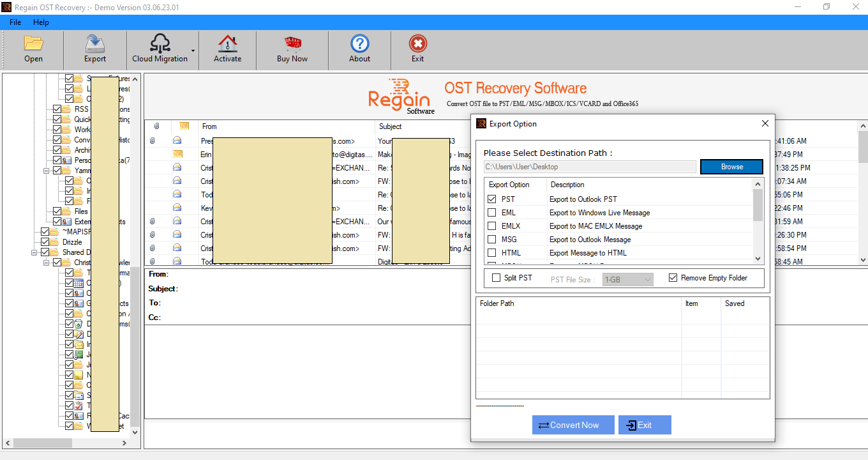Enable the EML export checkbox
The height and width of the screenshot is (460, 868).
tap(491, 212)
